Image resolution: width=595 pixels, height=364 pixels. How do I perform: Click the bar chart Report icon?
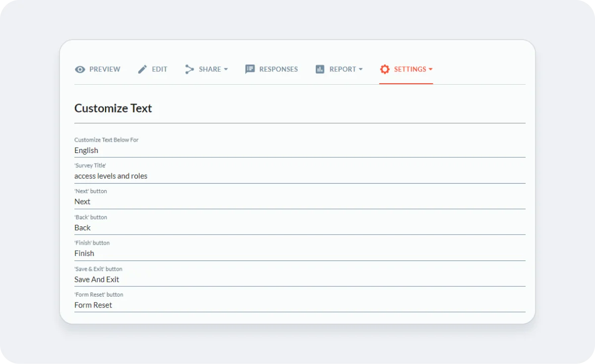point(320,69)
